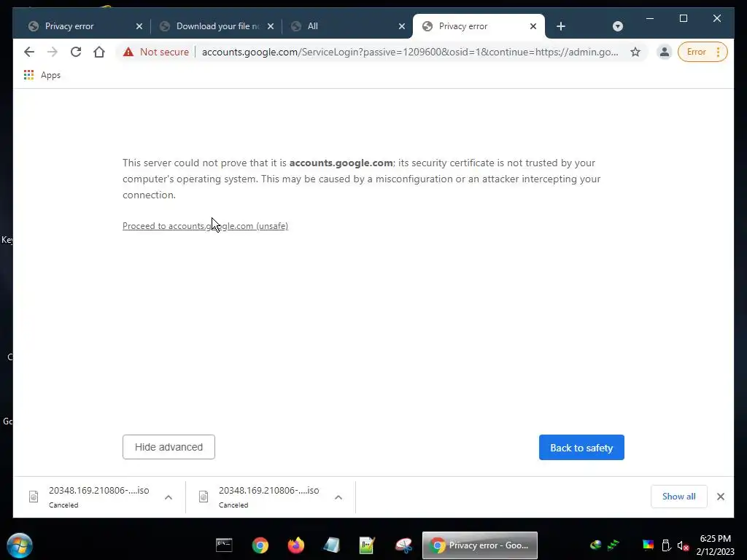This screenshot has height=560, width=747.
Task: Maximize the Chrome window
Action: click(683, 18)
